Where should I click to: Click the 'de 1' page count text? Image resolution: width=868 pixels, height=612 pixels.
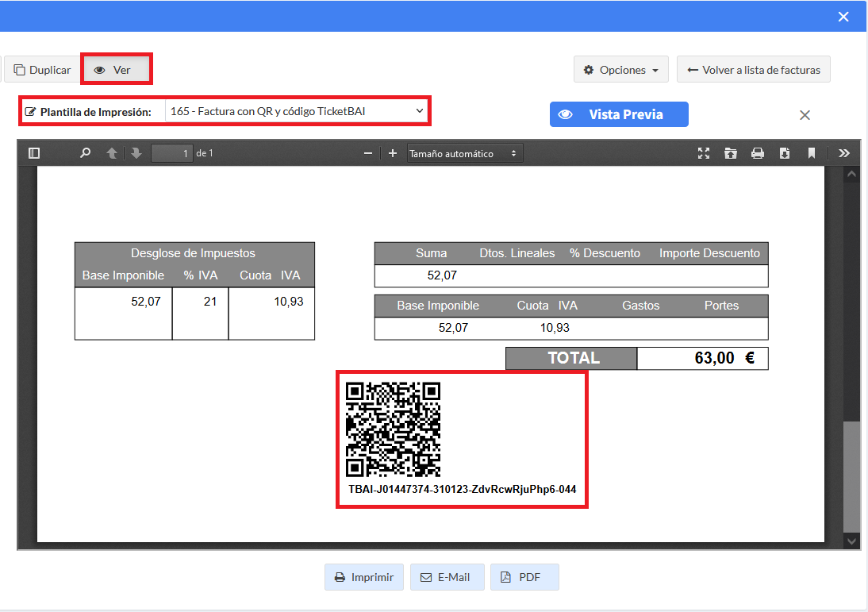click(x=204, y=153)
